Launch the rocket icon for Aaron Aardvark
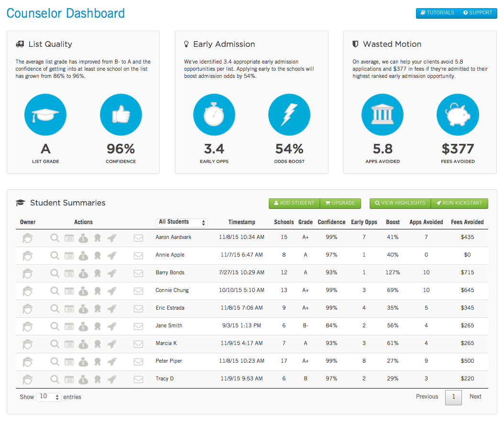Image resolution: width=504 pixels, height=422 pixels. [x=111, y=238]
